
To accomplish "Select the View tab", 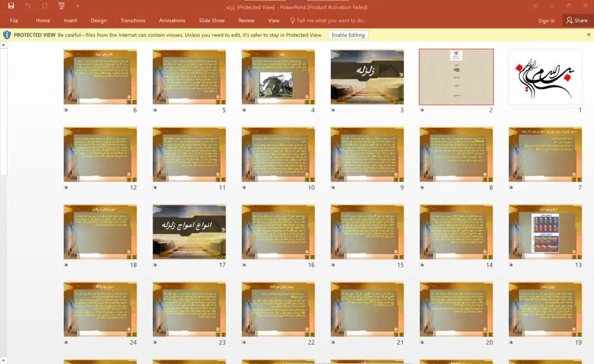I will pos(273,20).
